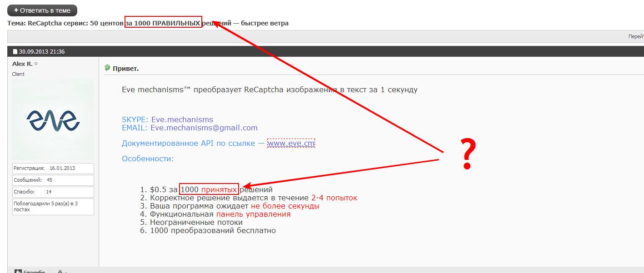The width and height of the screenshot is (644, 273).
Task: Select the red 'не более секунды' text
Action: [285, 206]
